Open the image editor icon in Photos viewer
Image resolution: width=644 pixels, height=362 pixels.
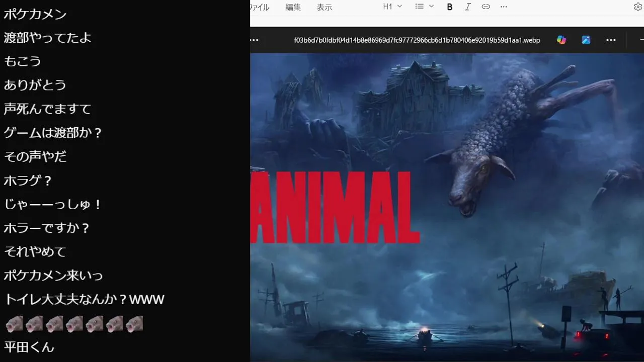586,40
